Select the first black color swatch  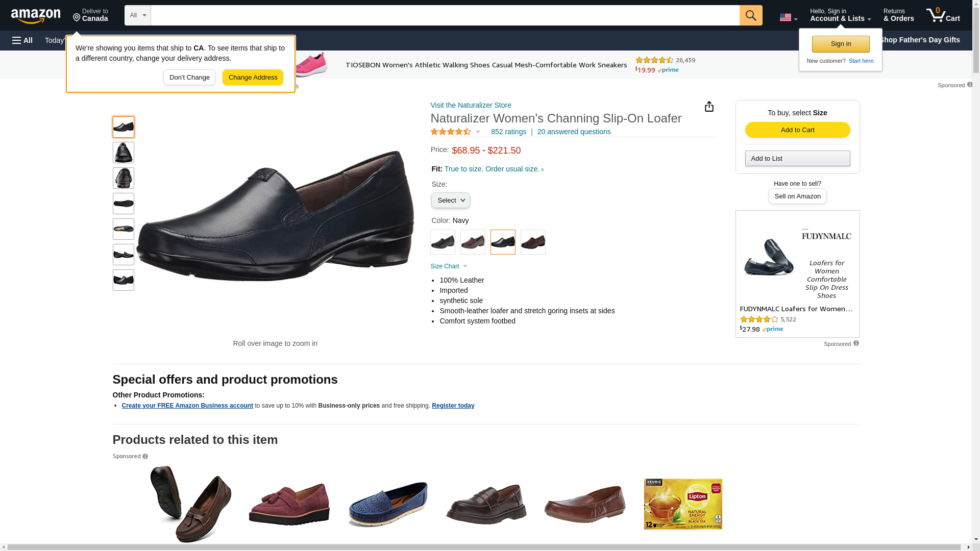tap(443, 242)
